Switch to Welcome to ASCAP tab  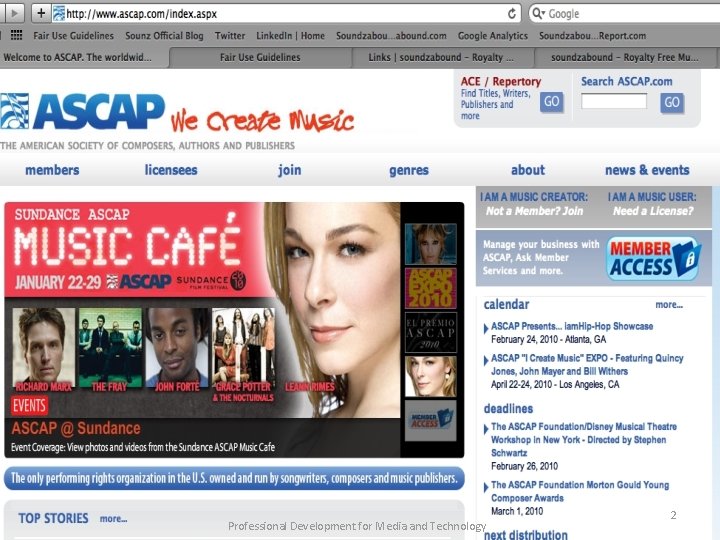[x=84, y=57]
